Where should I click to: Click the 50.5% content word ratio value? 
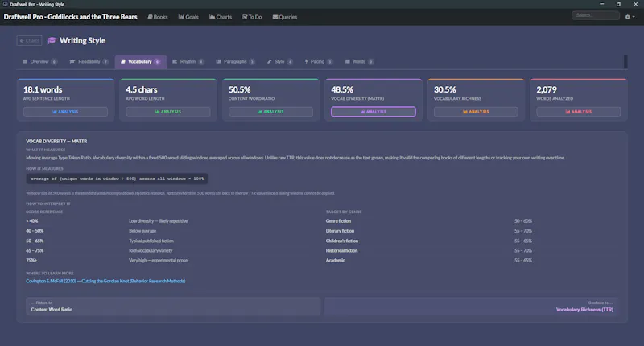pos(239,89)
